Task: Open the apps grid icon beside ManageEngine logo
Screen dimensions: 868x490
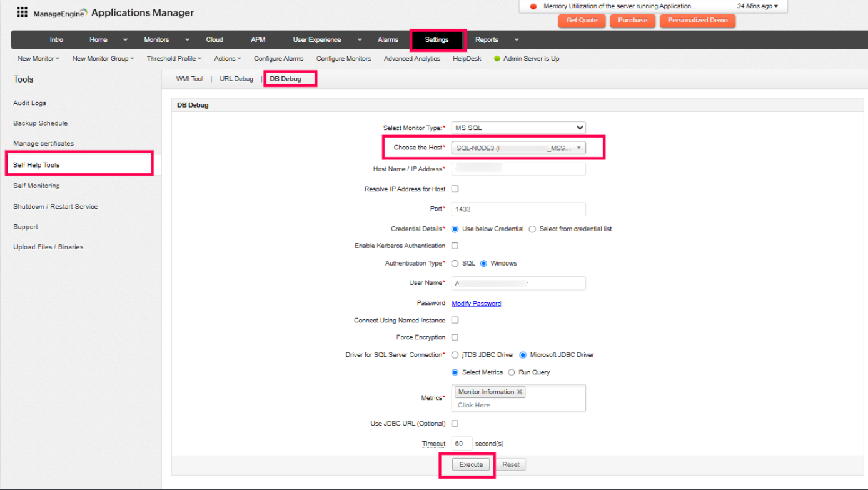Action: click(22, 12)
